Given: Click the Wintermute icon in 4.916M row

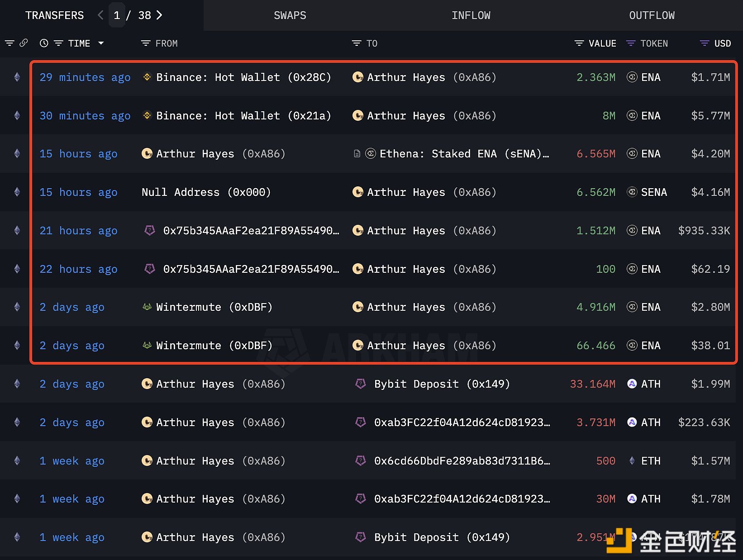Looking at the screenshot, I should pos(147,307).
